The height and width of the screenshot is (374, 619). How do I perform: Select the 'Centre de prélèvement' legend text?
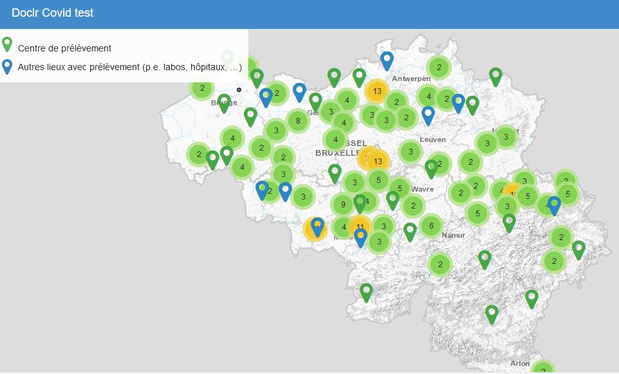click(64, 48)
